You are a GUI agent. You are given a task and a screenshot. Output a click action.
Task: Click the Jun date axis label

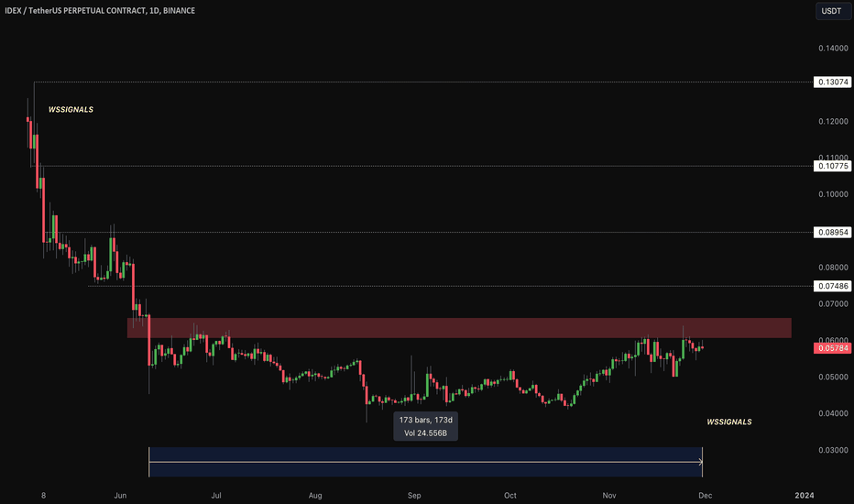click(x=120, y=496)
